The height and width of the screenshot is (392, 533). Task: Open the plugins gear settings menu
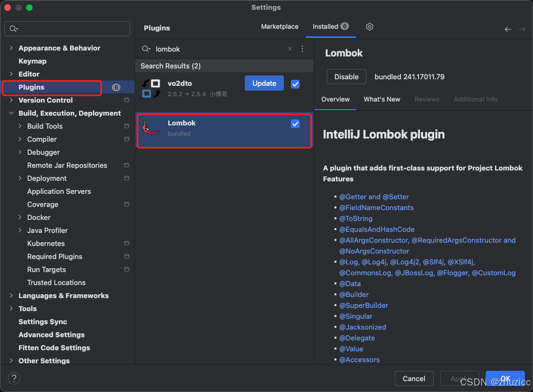coord(370,27)
